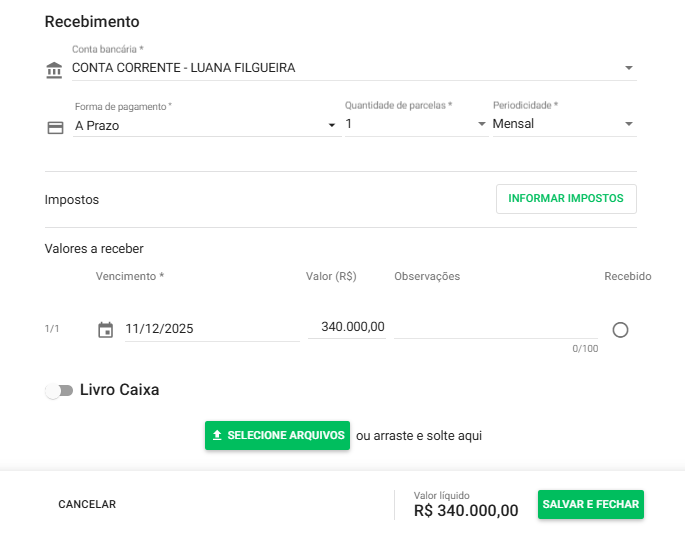Expand the Conta bancária dropdown arrow
685x537 pixels.
(x=629, y=68)
